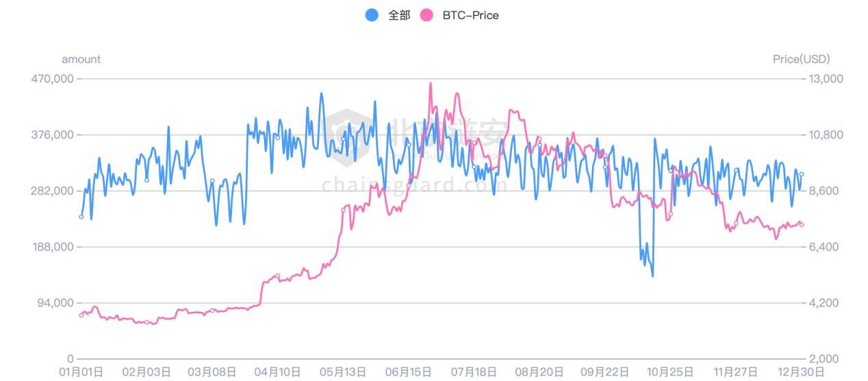Select the 10月25日 x-axis date label

tap(670, 372)
